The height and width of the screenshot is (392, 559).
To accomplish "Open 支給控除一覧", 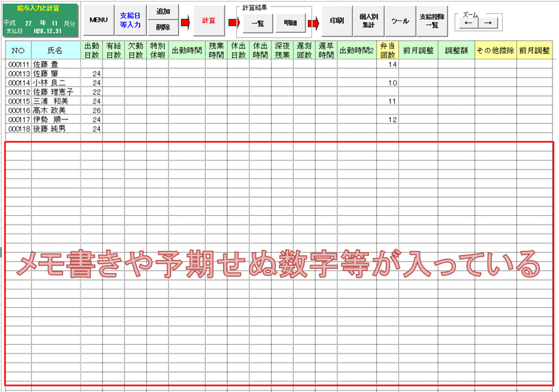I will point(432,21).
